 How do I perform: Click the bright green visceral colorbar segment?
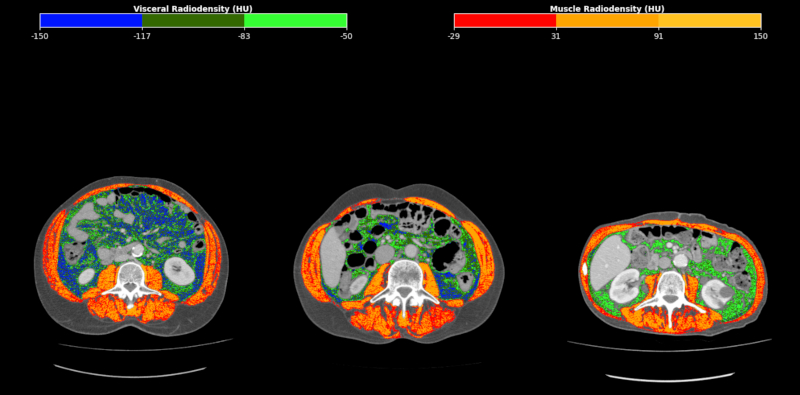[x=295, y=20]
